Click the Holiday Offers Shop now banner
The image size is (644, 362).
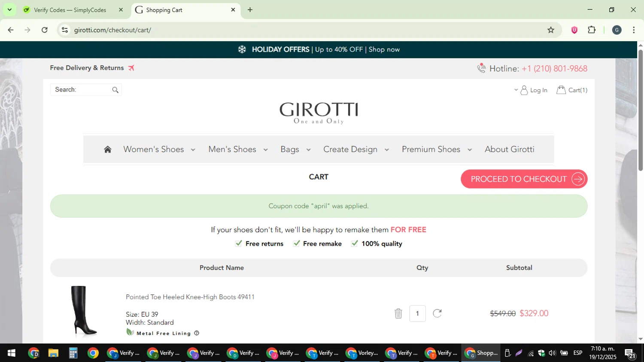(319, 49)
